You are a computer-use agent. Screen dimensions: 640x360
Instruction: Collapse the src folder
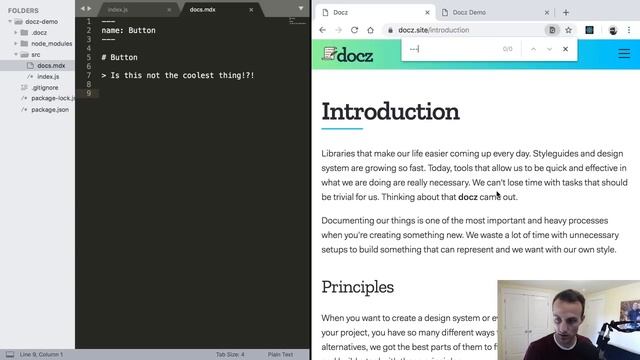(16, 54)
